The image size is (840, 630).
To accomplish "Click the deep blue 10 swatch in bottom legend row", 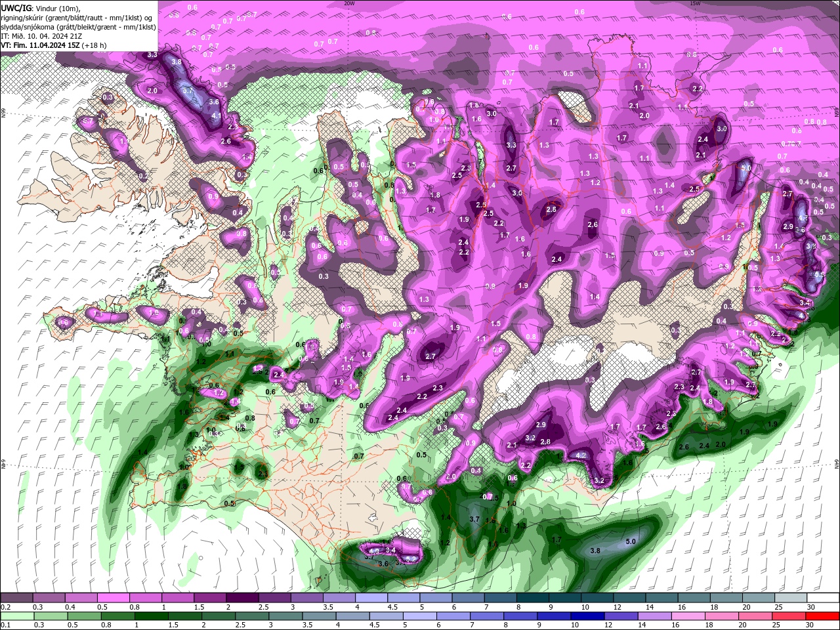I will point(588,616).
